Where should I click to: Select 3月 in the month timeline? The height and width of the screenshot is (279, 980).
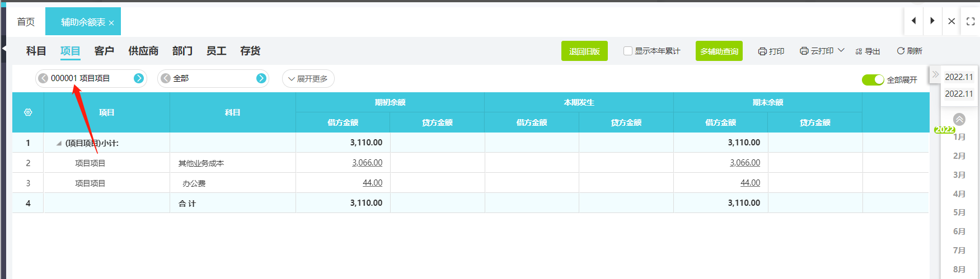[x=959, y=175]
